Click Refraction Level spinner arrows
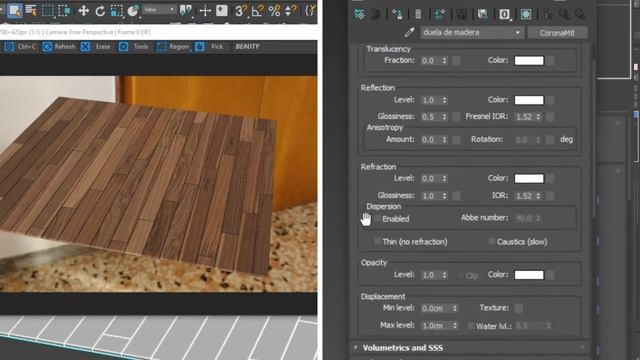 [444, 178]
